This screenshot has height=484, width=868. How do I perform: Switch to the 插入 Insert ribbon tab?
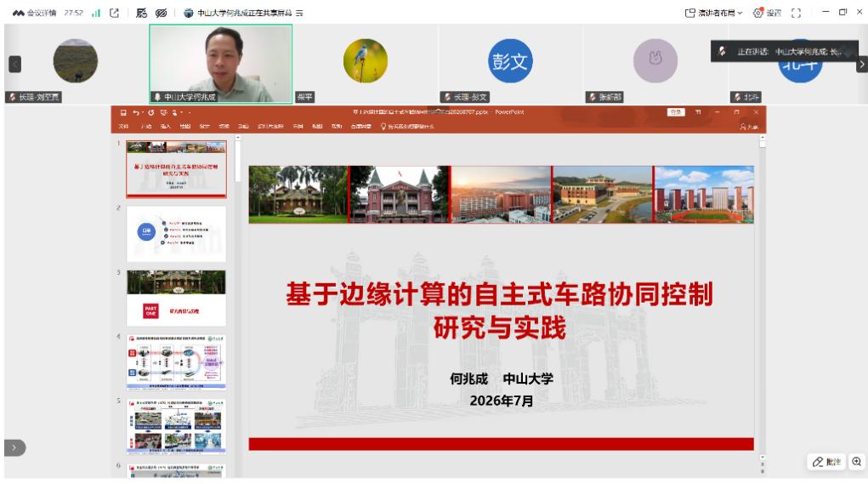coord(166,126)
